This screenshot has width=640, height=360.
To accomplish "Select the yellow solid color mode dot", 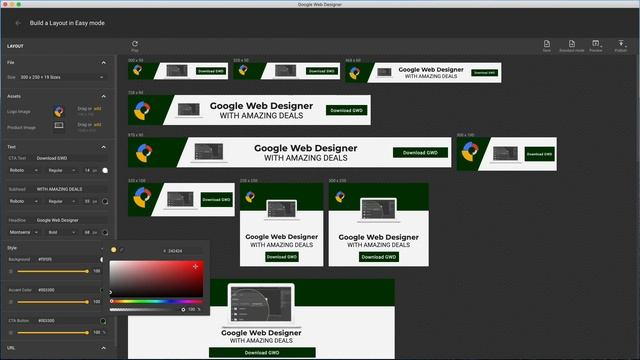I will 113,250.
